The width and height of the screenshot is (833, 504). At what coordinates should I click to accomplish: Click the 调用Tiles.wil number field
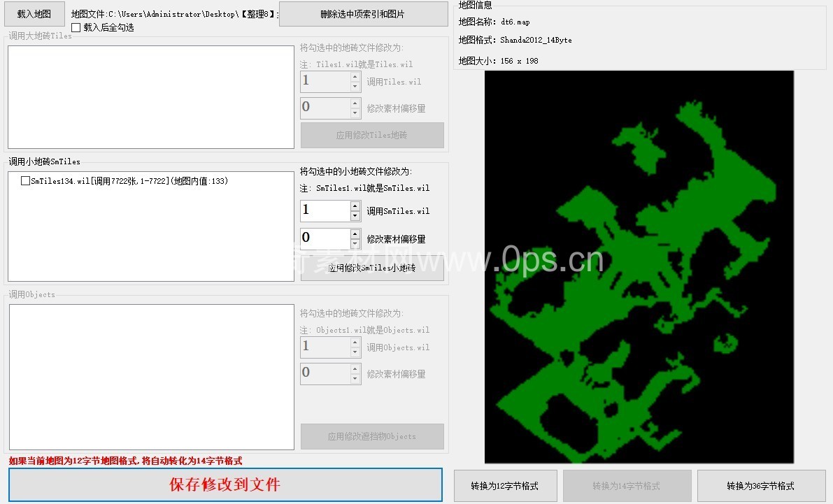(325, 81)
